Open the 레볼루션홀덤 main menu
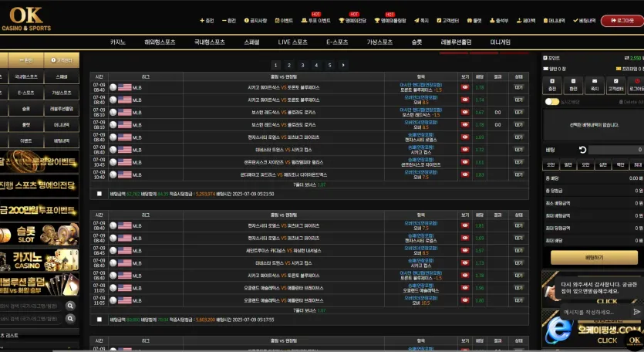The image size is (644, 352). click(x=456, y=42)
